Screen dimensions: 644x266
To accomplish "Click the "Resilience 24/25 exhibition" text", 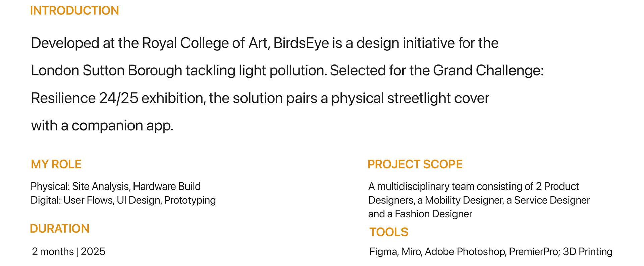I will 118,98.
